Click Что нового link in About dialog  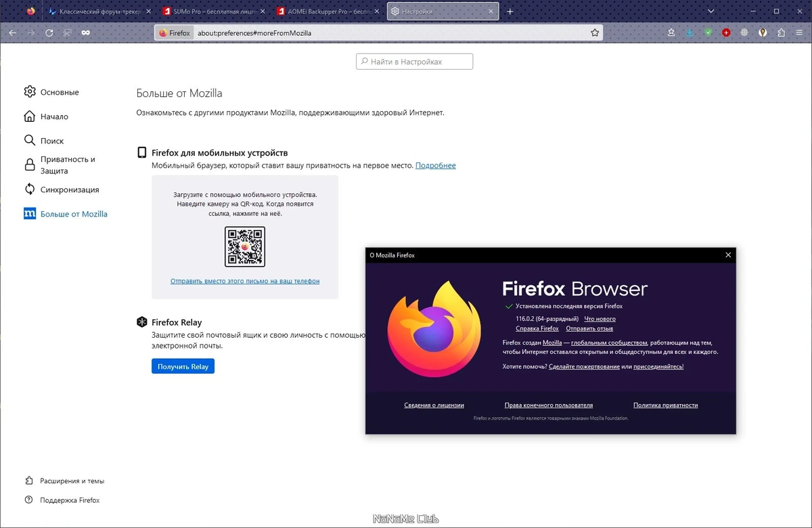pos(600,319)
